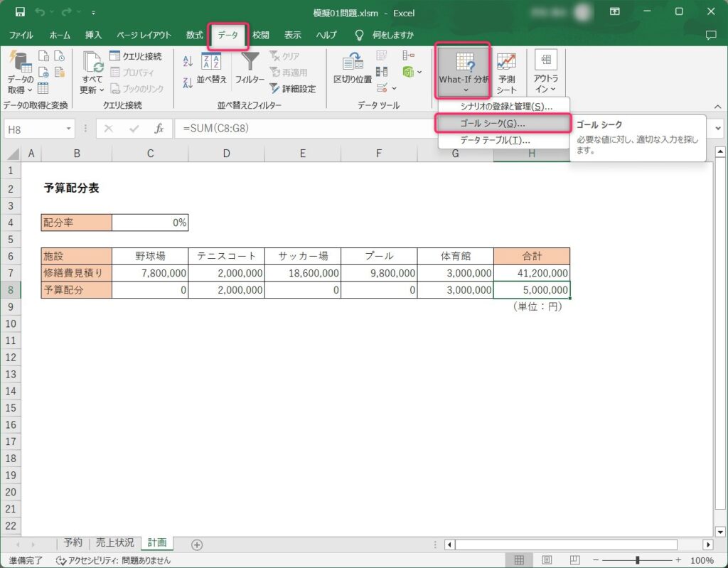Select Normal view button in status bar
The image size is (728, 568).
point(520,560)
